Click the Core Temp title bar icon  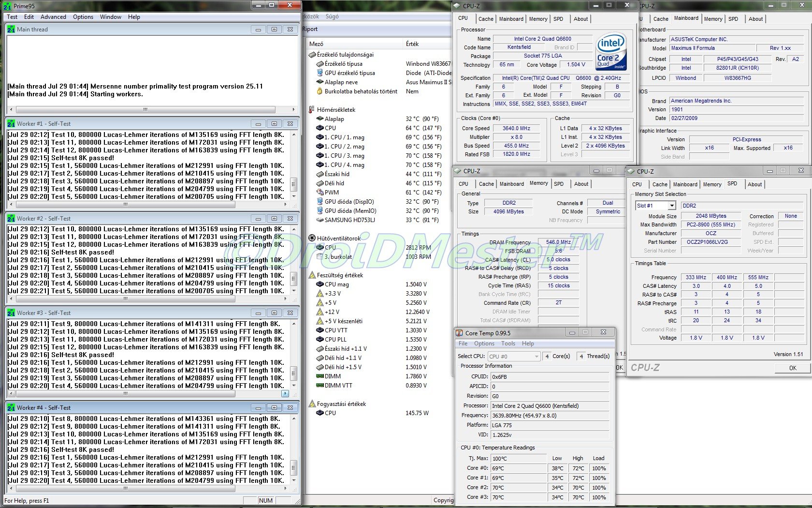pos(460,333)
